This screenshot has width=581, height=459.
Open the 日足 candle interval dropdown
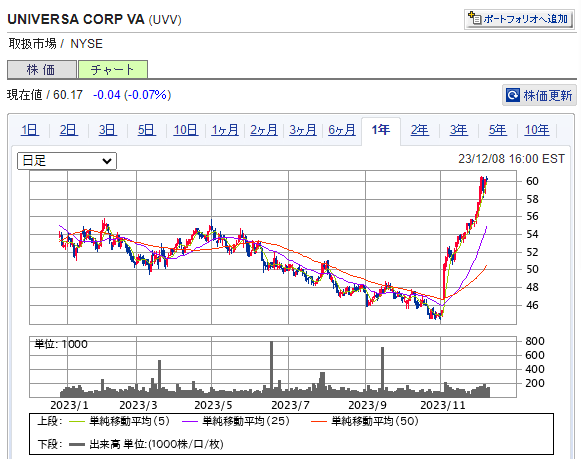coord(67,161)
